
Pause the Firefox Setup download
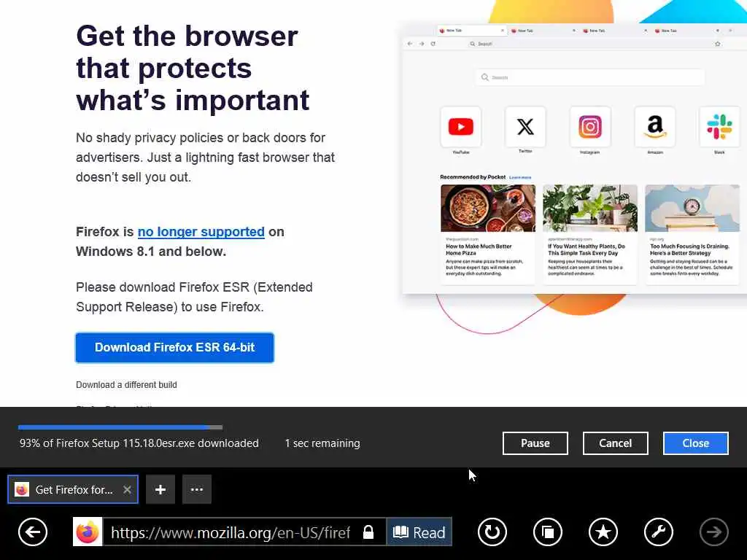[535, 443]
